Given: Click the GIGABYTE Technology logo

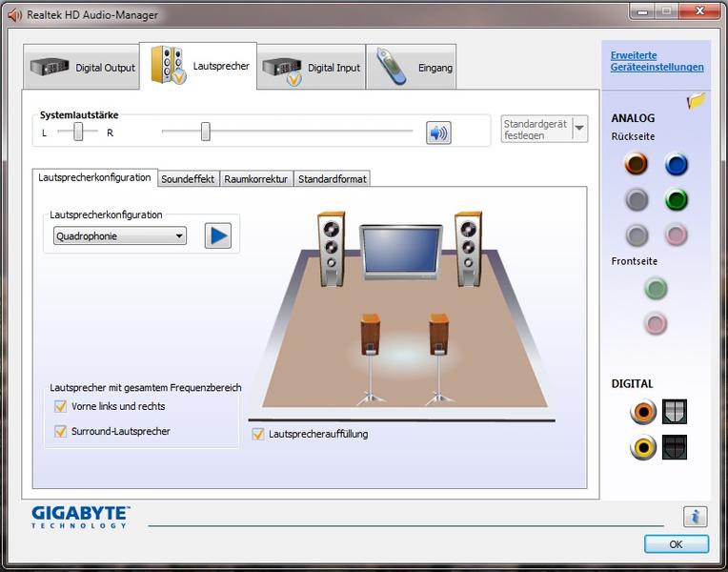Looking at the screenshot, I should coord(81,517).
